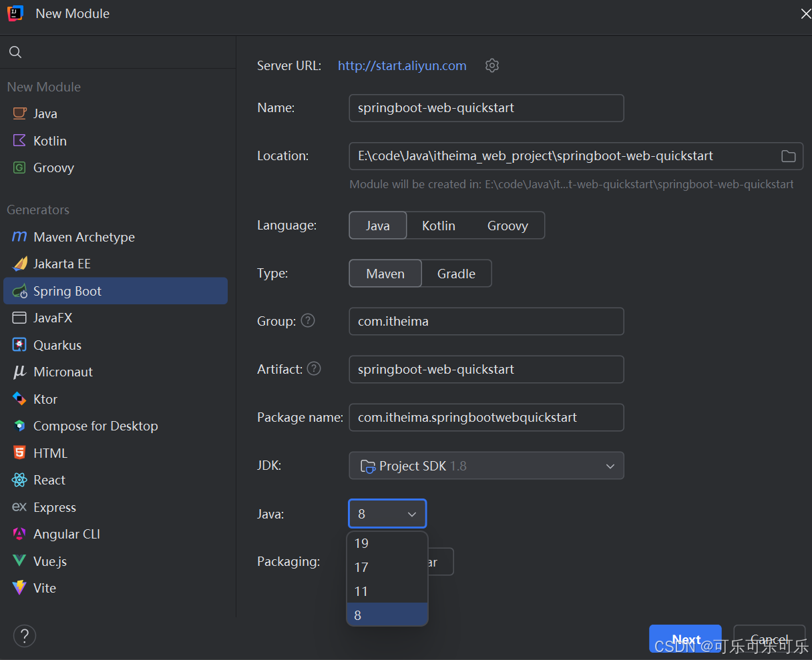Click the search magnifier icon
Viewport: 812px width, 660px height.
(15, 51)
